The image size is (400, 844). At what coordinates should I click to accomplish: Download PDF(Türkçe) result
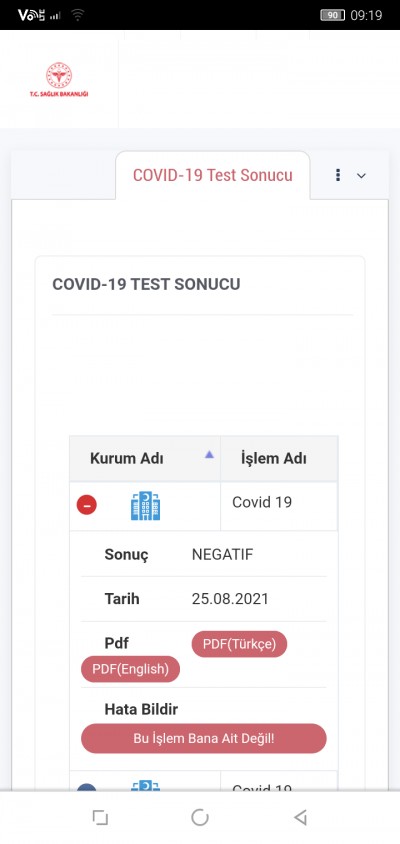coord(239,644)
